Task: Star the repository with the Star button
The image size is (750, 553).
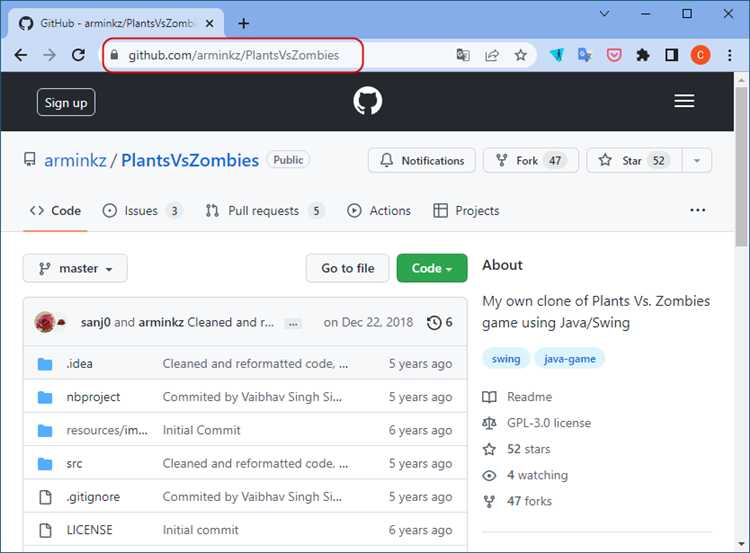Action: point(634,160)
